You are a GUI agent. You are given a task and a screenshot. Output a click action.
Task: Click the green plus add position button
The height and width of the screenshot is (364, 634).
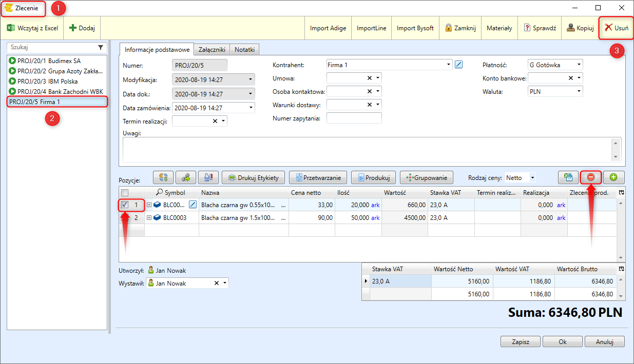click(613, 177)
